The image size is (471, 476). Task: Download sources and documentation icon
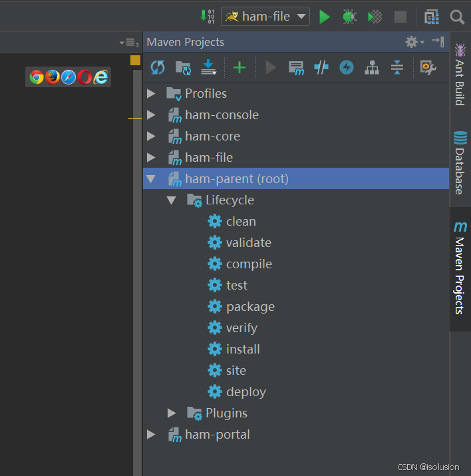click(209, 67)
